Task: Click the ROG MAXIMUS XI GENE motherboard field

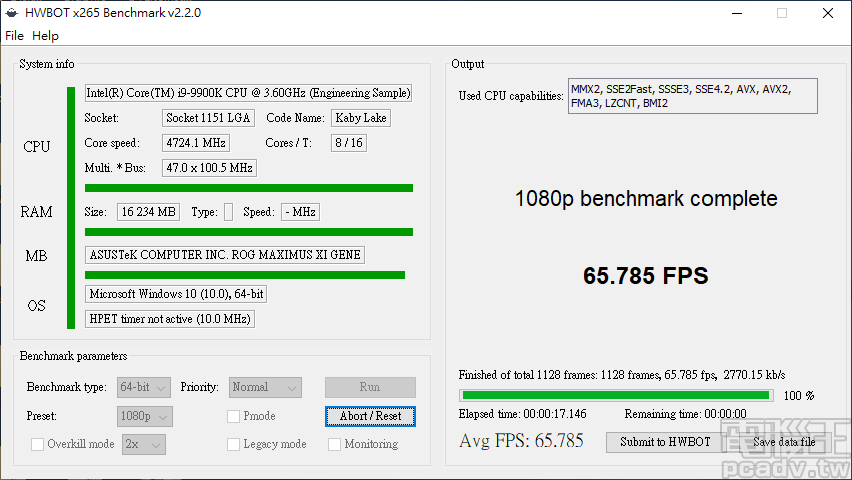Action: pos(225,255)
